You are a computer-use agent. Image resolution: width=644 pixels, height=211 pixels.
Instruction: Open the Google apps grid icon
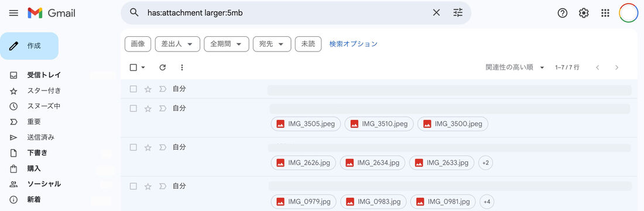(x=605, y=13)
